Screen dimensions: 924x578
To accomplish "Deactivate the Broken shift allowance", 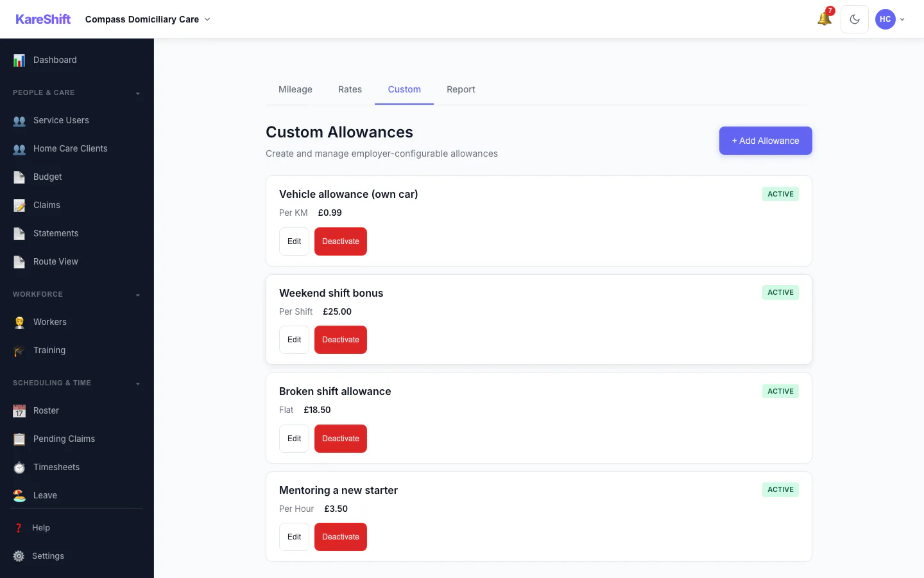I will coord(341,439).
